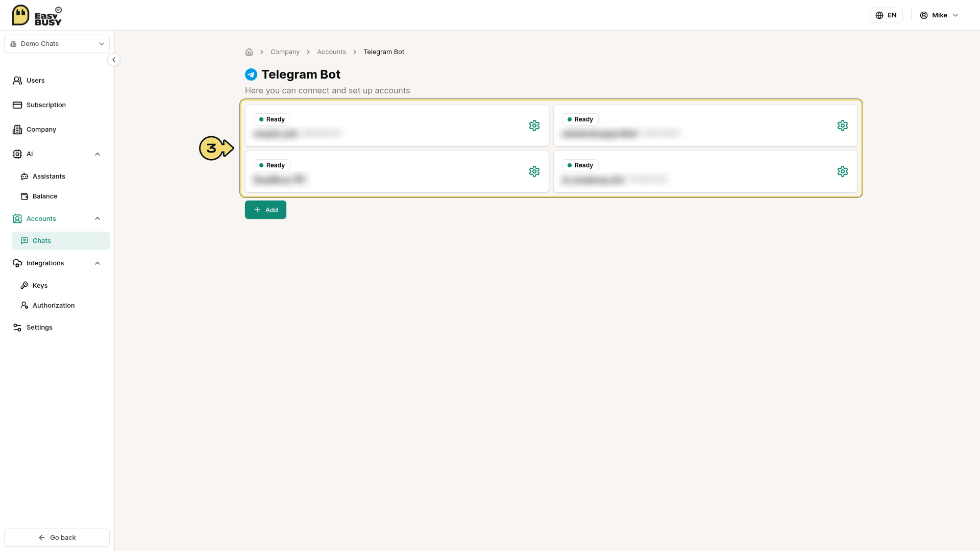
Task: Collapse the sidebar with the arrow button
Action: [114, 60]
